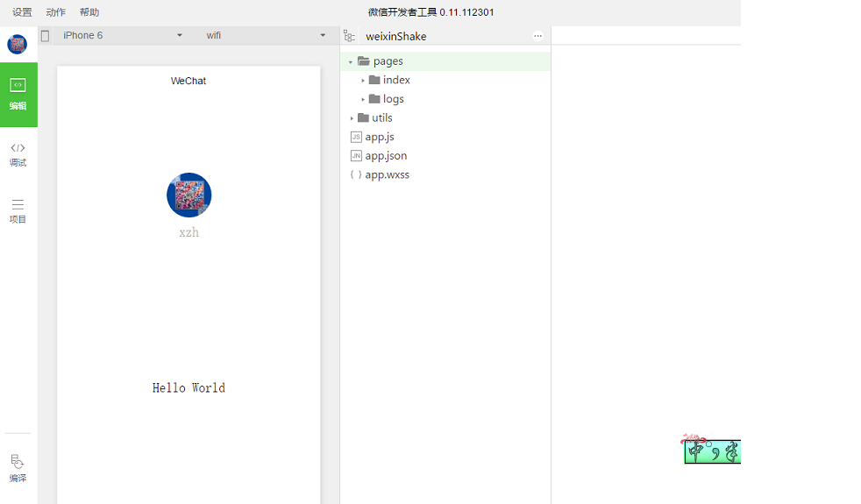Expand the utils folder arrow

pos(352,118)
